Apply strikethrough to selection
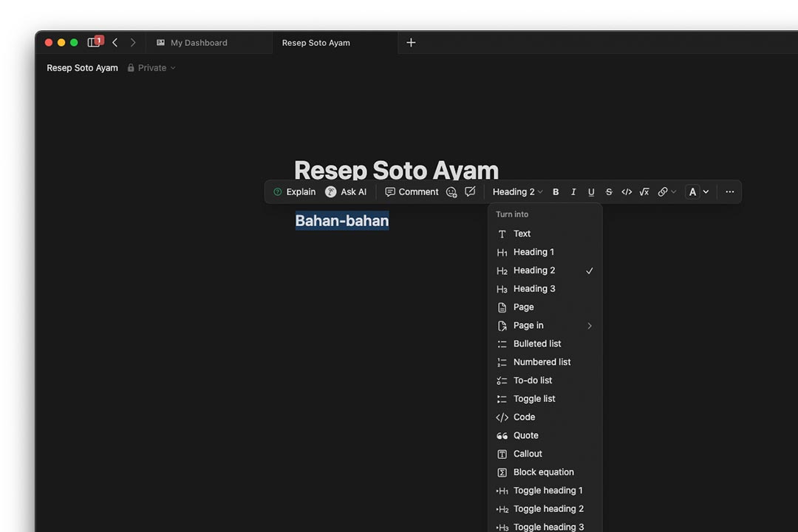The height and width of the screenshot is (532, 798). point(609,192)
